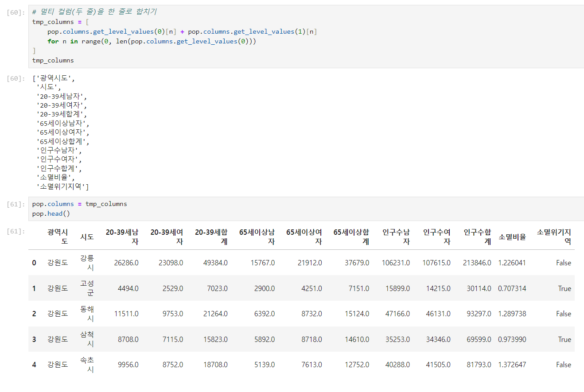This screenshot has width=584, height=392.
Task: Select the '고성군' cell in the table
Action: [87, 288]
